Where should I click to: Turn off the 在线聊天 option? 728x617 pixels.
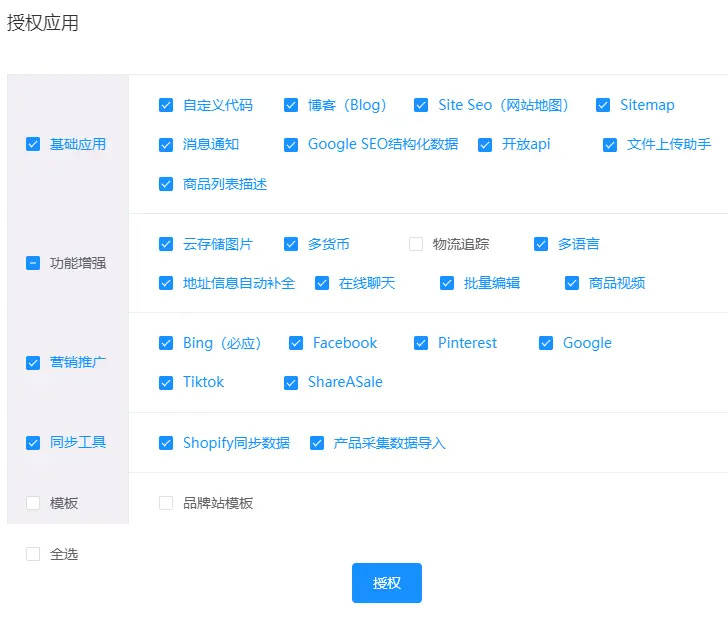(x=322, y=283)
